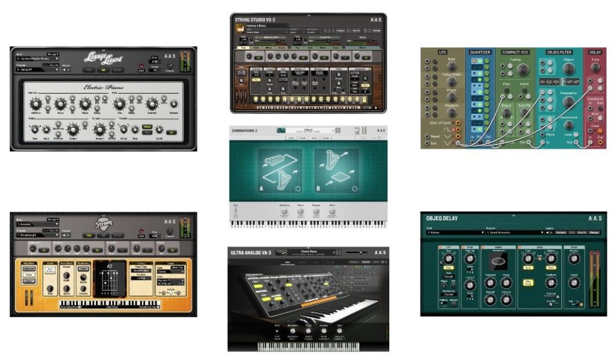Click the A7 chord diagram in Strum
This screenshot has height=364, width=614.
point(110,279)
